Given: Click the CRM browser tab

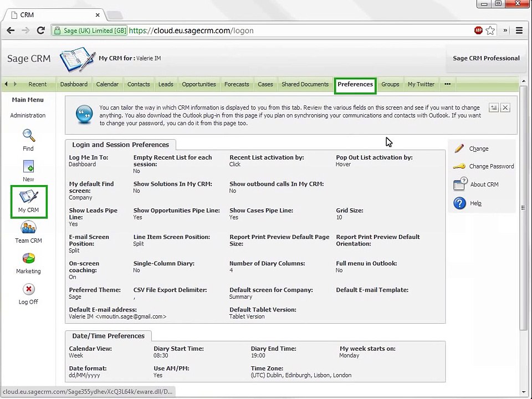Looking at the screenshot, I should click(54, 15).
